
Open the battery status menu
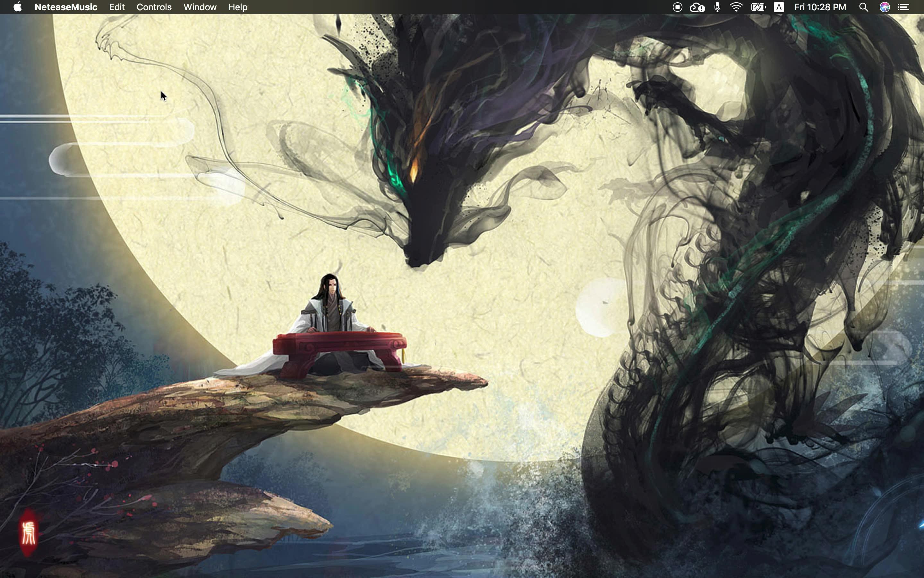(758, 7)
